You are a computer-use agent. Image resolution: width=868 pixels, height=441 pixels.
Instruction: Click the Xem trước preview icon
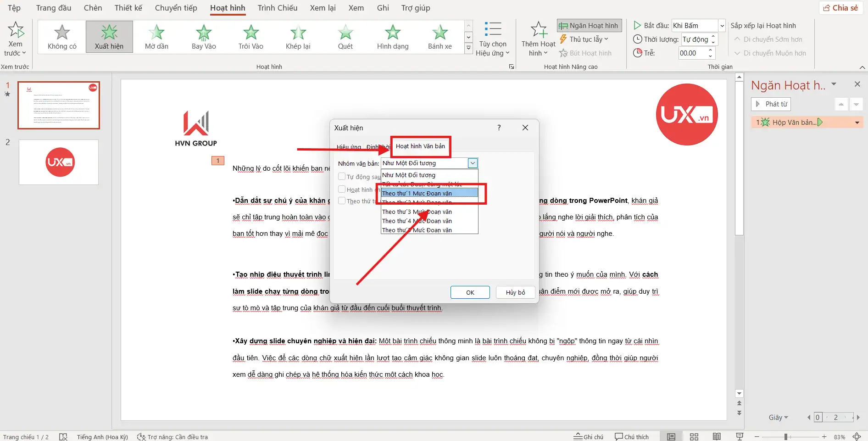click(x=16, y=30)
